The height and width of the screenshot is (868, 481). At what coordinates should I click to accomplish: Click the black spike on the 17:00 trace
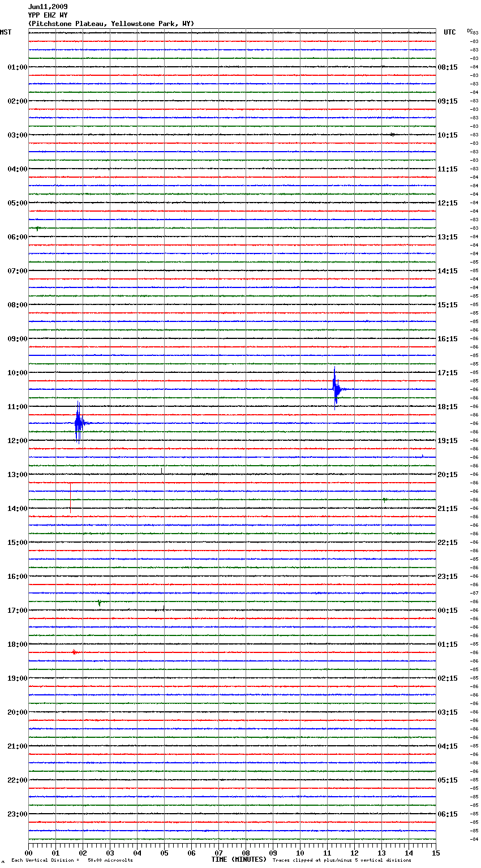164,608
